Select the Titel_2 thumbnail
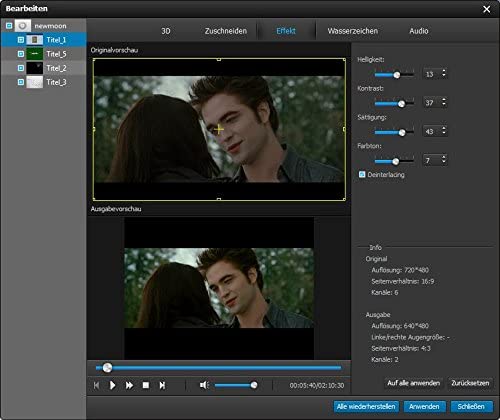This screenshot has width=500, height=420. click(x=35, y=68)
